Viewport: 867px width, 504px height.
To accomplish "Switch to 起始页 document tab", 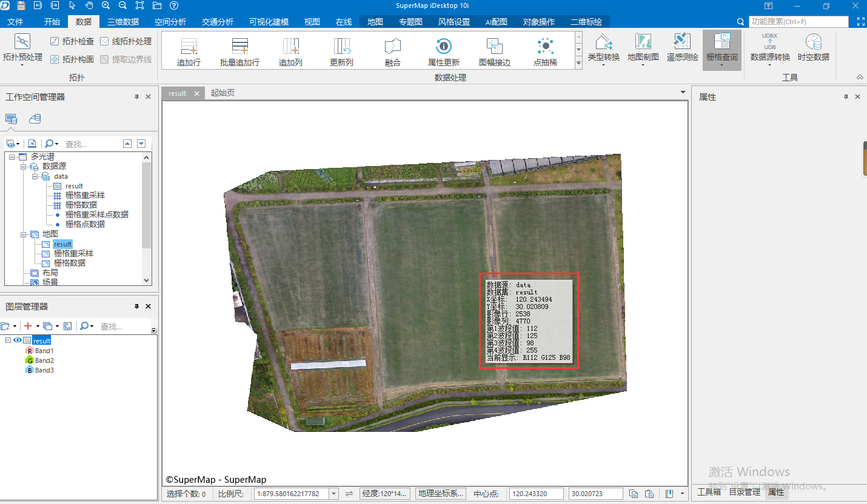I will click(223, 93).
